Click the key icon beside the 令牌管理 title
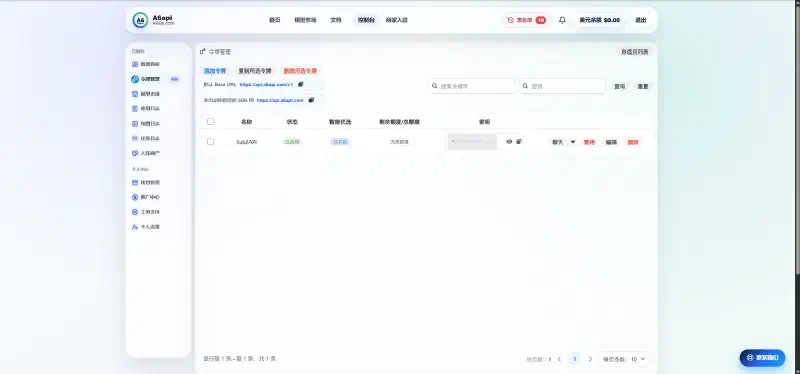 [x=203, y=52]
